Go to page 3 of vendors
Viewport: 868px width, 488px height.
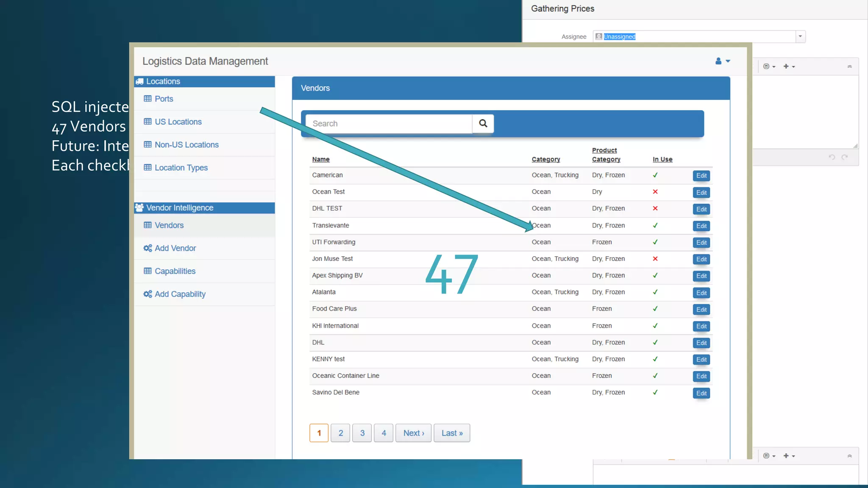point(362,433)
